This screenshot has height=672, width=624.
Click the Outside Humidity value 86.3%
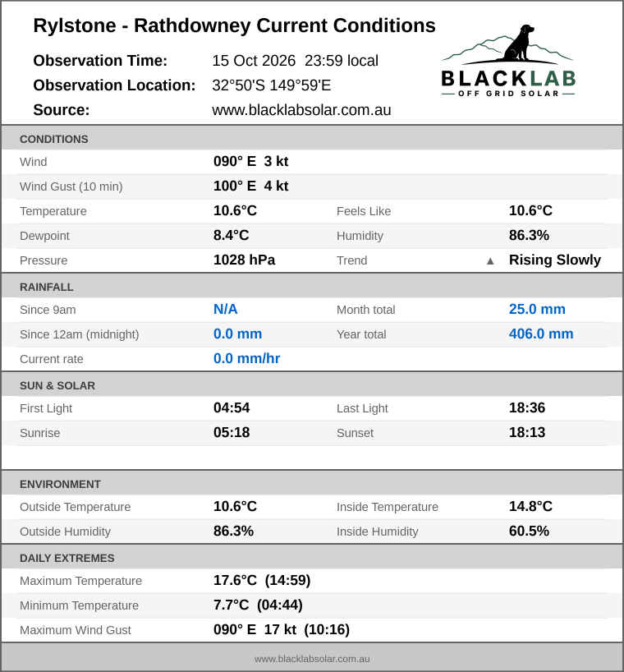(x=233, y=531)
